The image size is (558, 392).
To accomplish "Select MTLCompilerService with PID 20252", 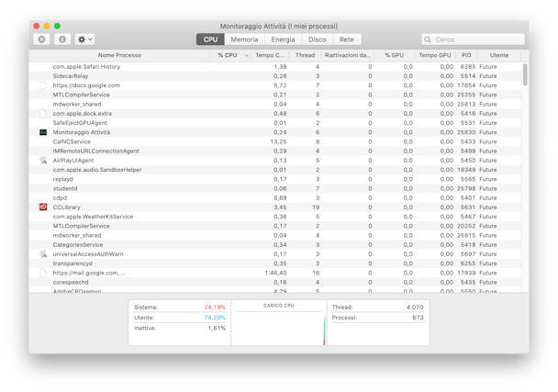I will point(275,226).
